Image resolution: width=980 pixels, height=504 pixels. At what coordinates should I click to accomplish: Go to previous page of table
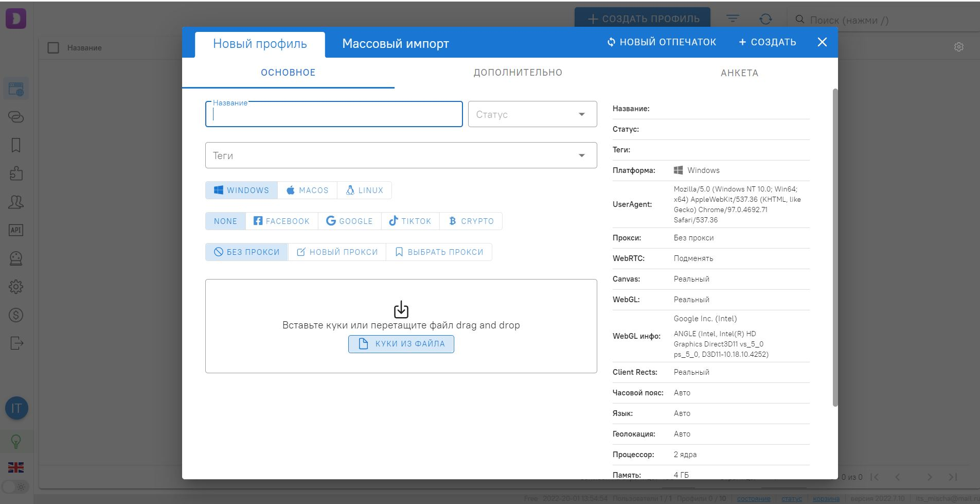pyautogui.click(x=898, y=477)
